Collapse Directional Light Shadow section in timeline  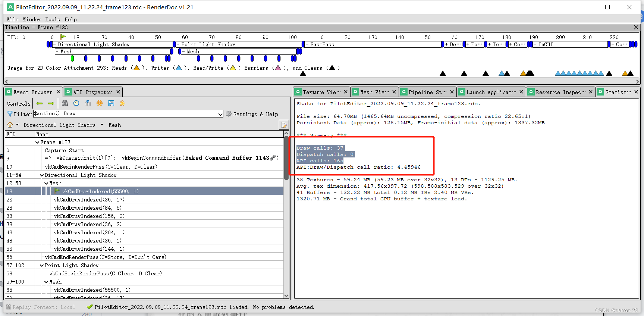[55, 44]
